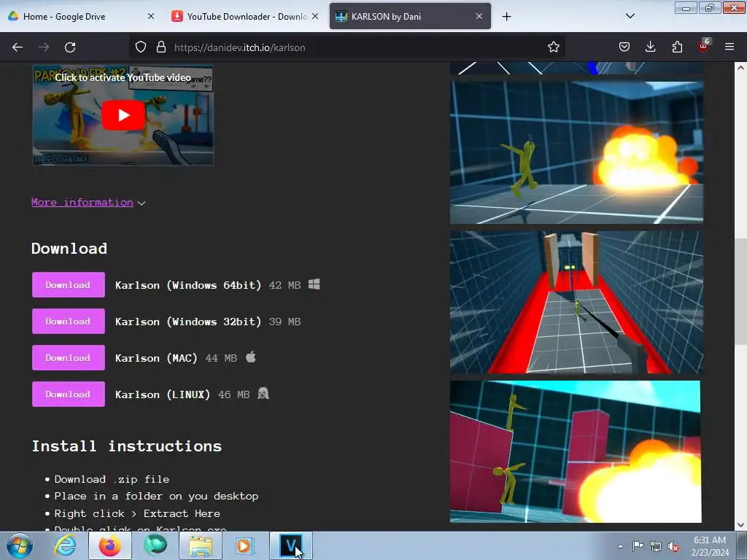Click the vertical scrollbar thumb
747x560 pixels.
coord(740,291)
